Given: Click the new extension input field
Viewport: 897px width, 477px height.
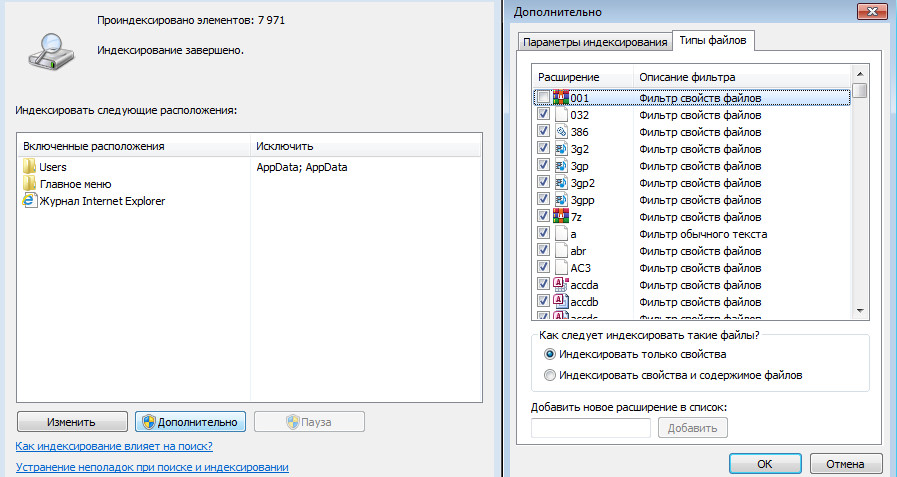Looking at the screenshot, I should [x=591, y=428].
